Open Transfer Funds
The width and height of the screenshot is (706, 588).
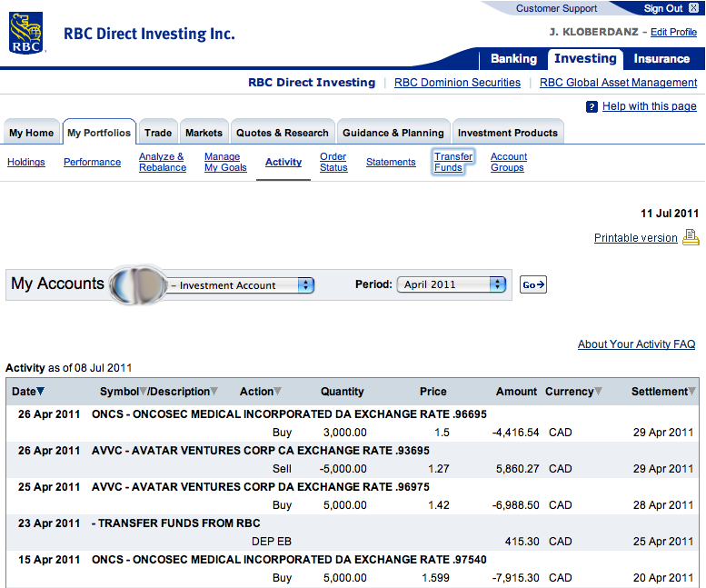[453, 162]
